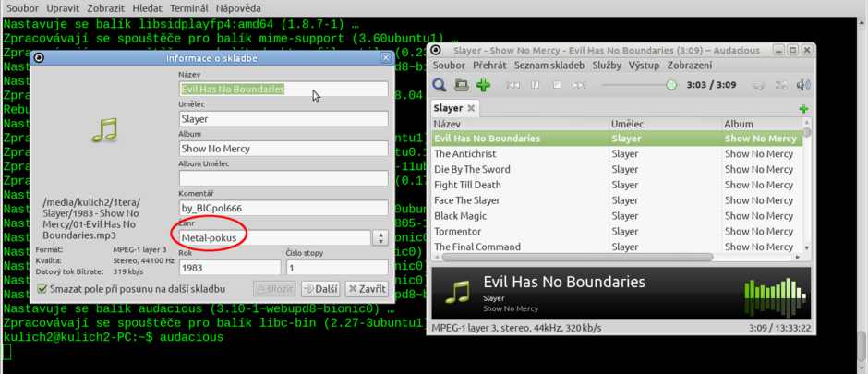868x374 pixels.
Task: Click the Album field 'Show No Mercy'
Action: click(x=283, y=149)
